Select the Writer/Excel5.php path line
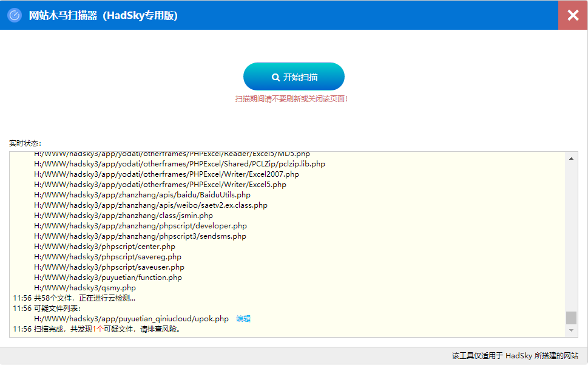The height and width of the screenshot is (365, 588). [x=160, y=185]
